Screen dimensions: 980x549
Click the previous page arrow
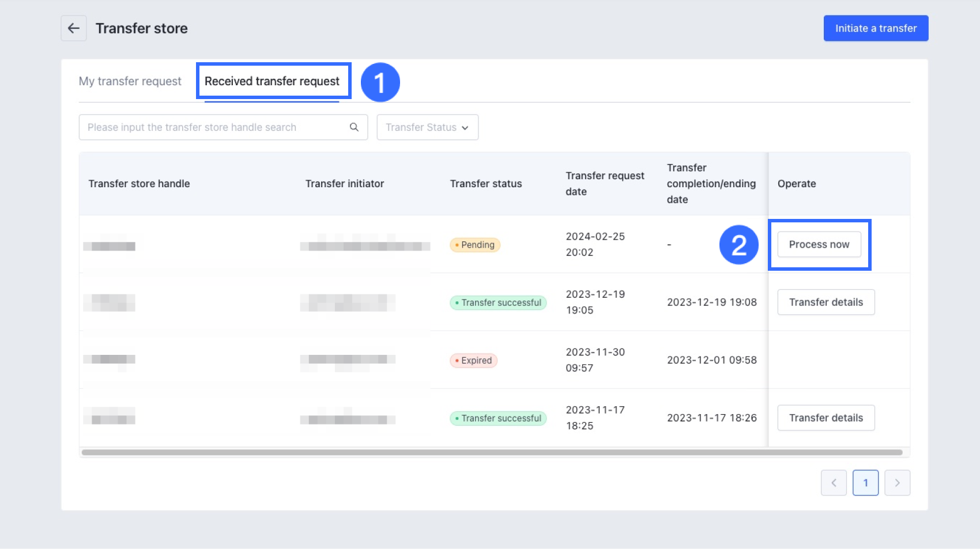(834, 483)
